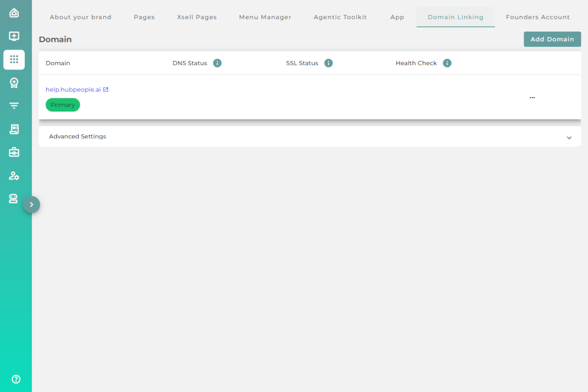
Task: Click the filter lines icon in sidebar
Action: coord(14,106)
